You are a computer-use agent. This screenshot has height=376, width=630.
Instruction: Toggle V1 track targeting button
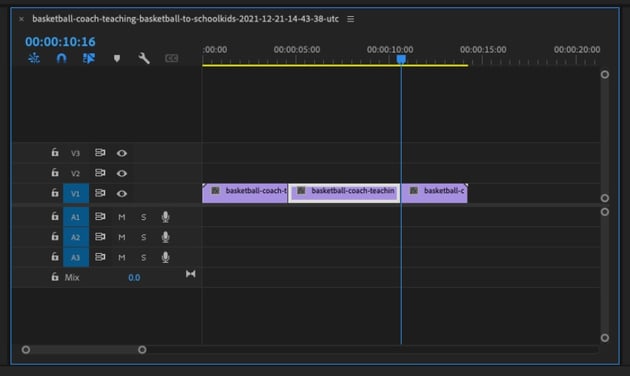pyautogui.click(x=76, y=193)
